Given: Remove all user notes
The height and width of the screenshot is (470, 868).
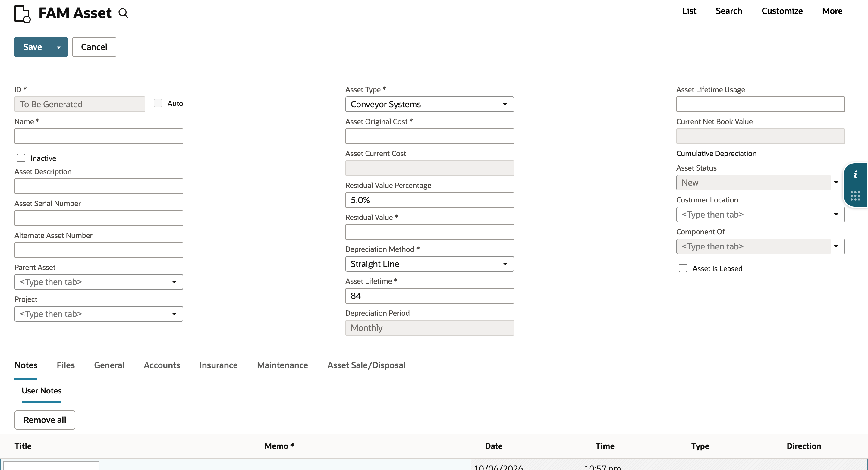Looking at the screenshot, I should point(45,420).
